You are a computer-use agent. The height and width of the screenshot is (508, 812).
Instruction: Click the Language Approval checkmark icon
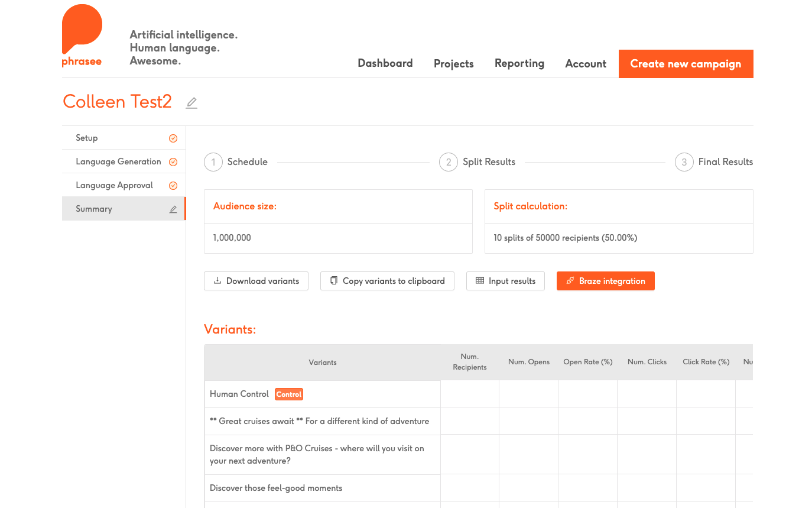[x=173, y=185]
